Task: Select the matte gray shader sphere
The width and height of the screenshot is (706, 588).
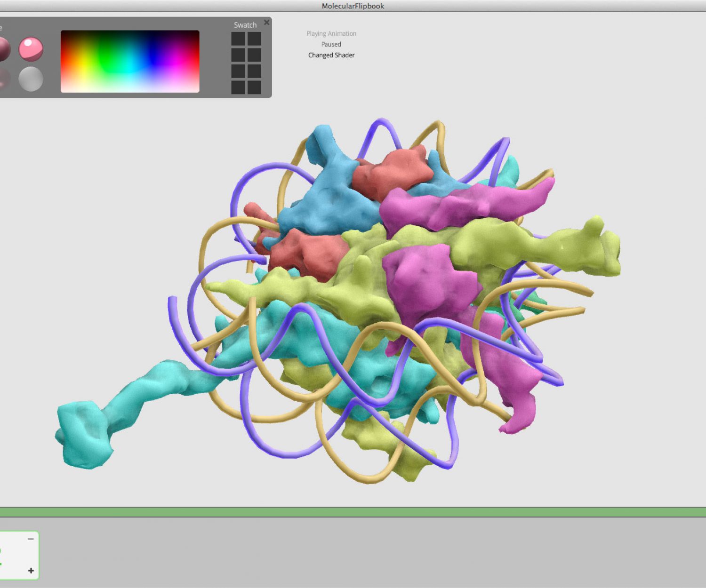Action: tap(31, 79)
